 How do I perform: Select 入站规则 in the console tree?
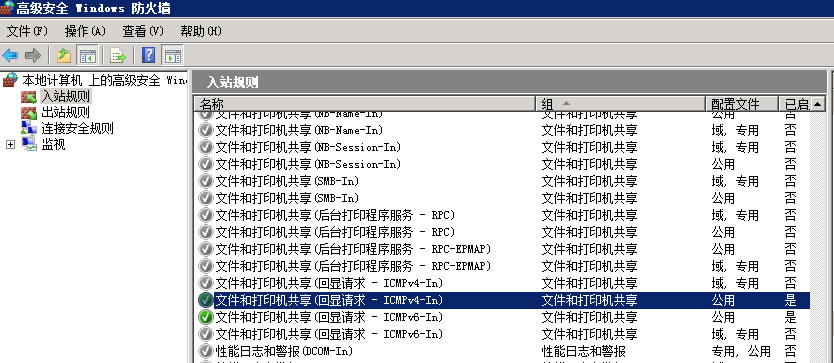coord(66,97)
